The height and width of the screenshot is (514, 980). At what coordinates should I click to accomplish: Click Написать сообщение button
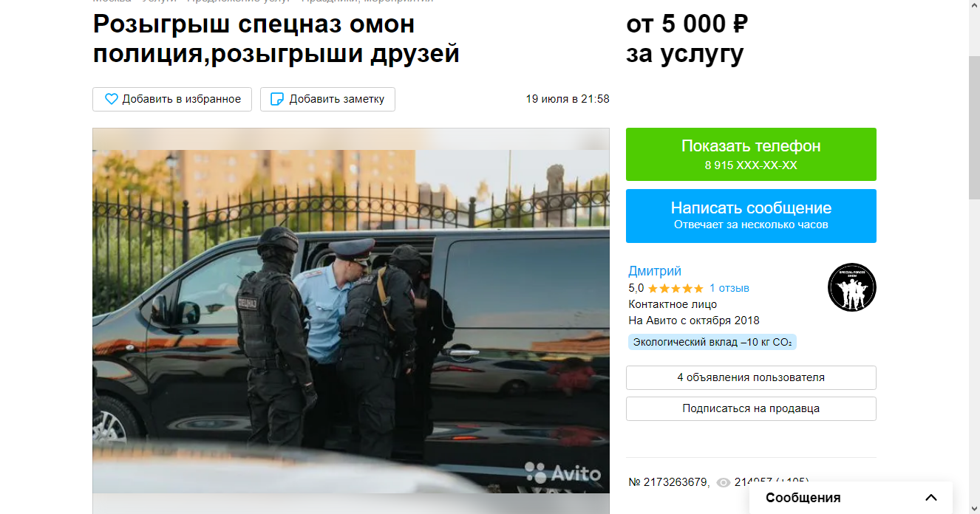[751, 216]
